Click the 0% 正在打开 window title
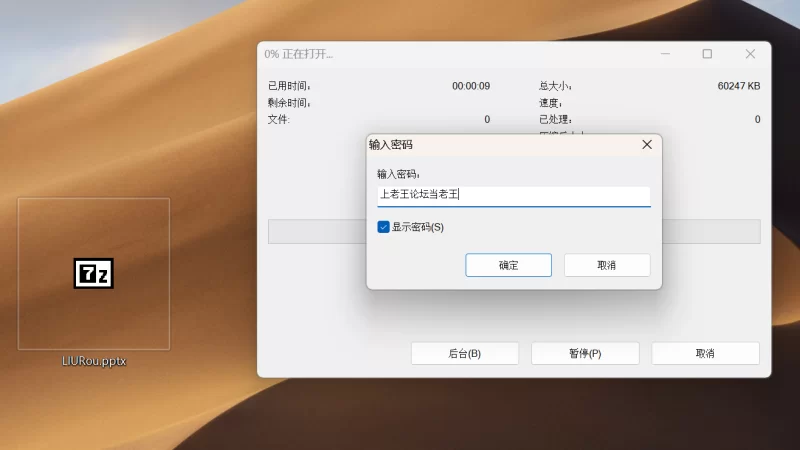This screenshot has height=450, width=800. (x=299, y=54)
